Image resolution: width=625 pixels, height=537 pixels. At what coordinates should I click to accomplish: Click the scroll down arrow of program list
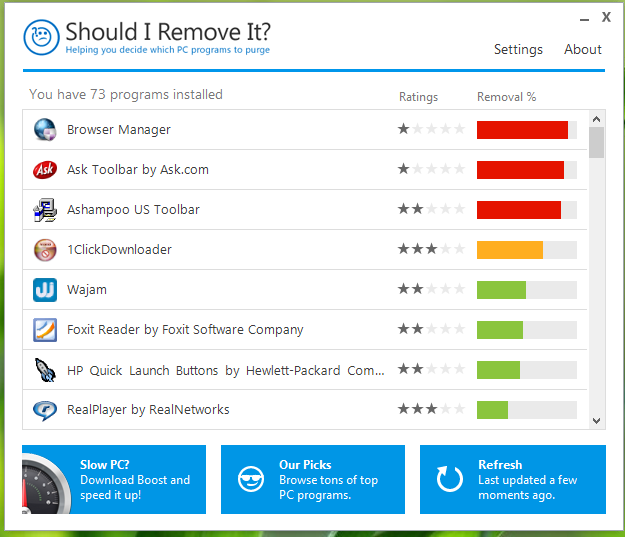(596, 421)
